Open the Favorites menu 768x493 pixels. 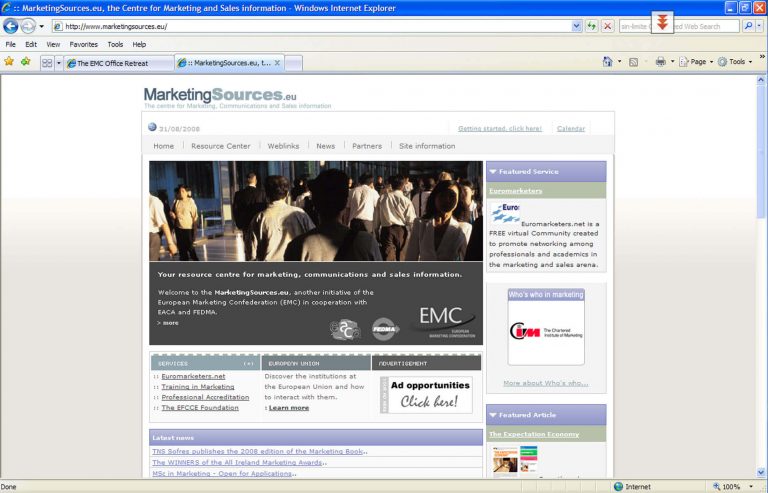click(83, 44)
